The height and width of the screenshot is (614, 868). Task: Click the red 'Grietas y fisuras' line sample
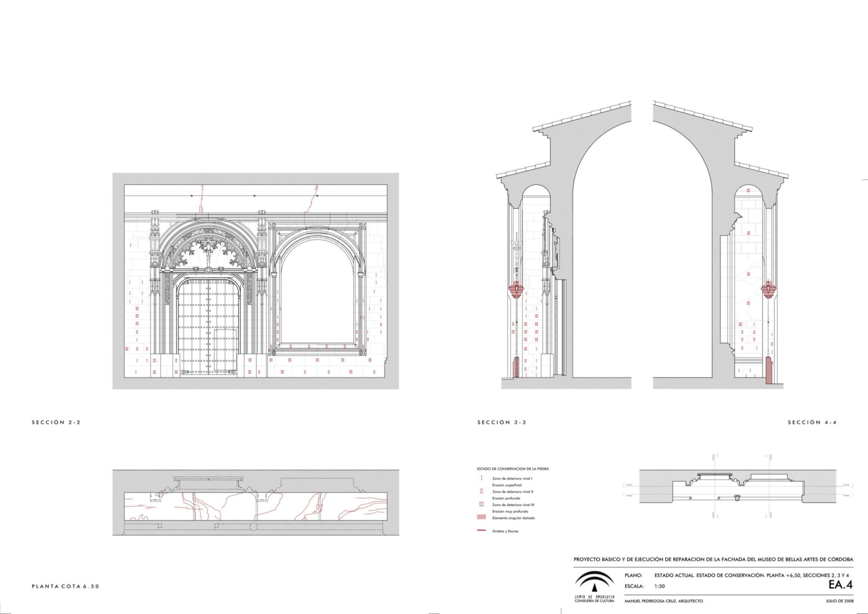[x=481, y=531]
